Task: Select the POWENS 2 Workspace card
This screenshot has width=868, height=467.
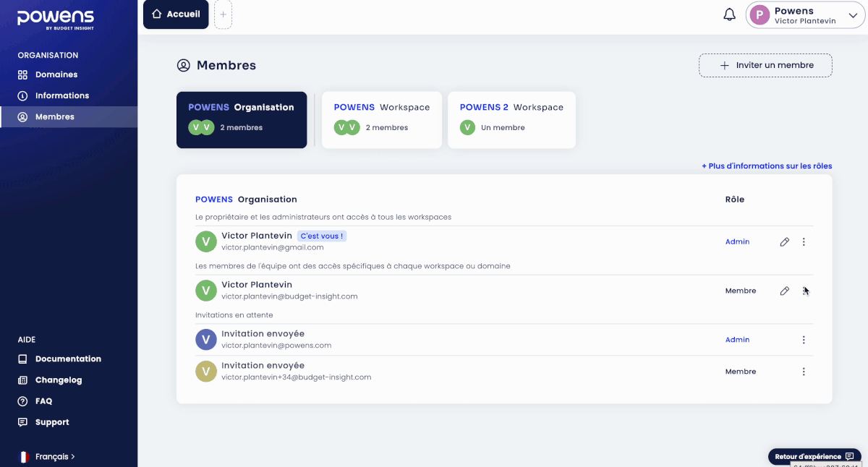Action: [511, 120]
